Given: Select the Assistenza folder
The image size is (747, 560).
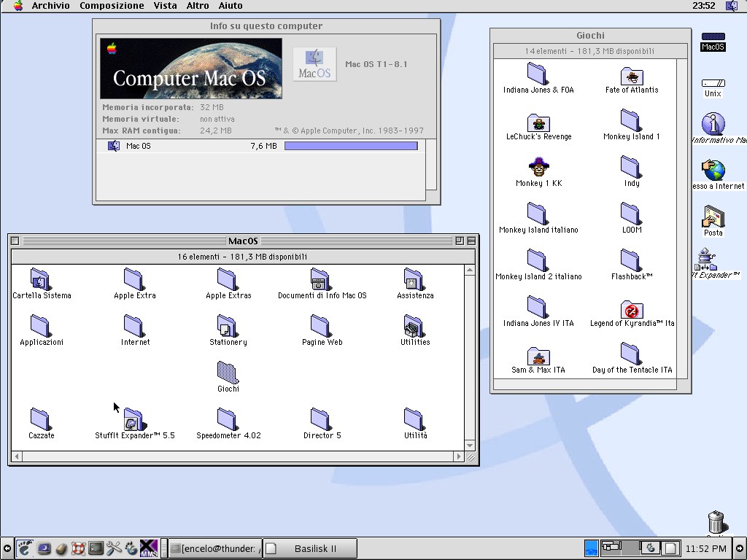Looking at the screenshot, I should point(415,284).
